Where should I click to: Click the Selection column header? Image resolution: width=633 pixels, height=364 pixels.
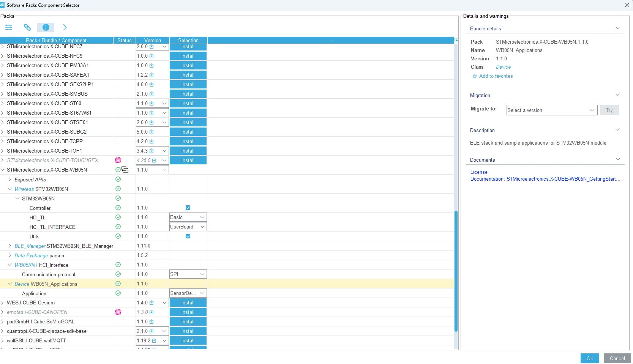coord(188,40)
